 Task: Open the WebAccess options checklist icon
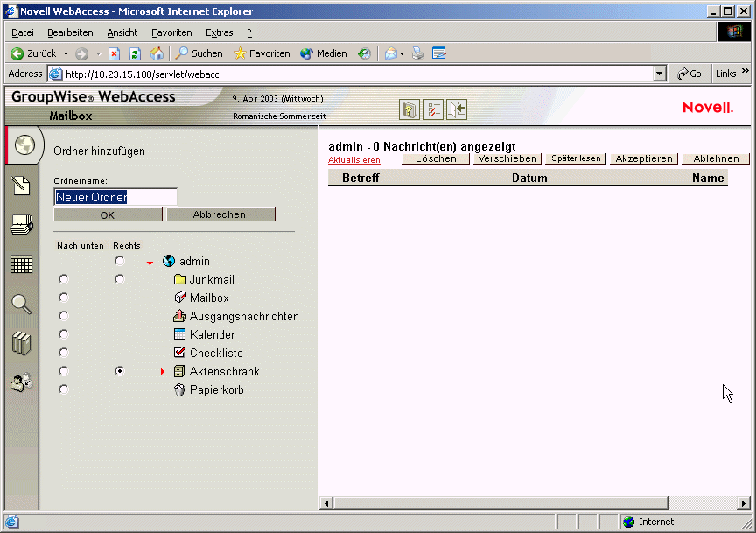pyautogui.click(x=433, y=109)
